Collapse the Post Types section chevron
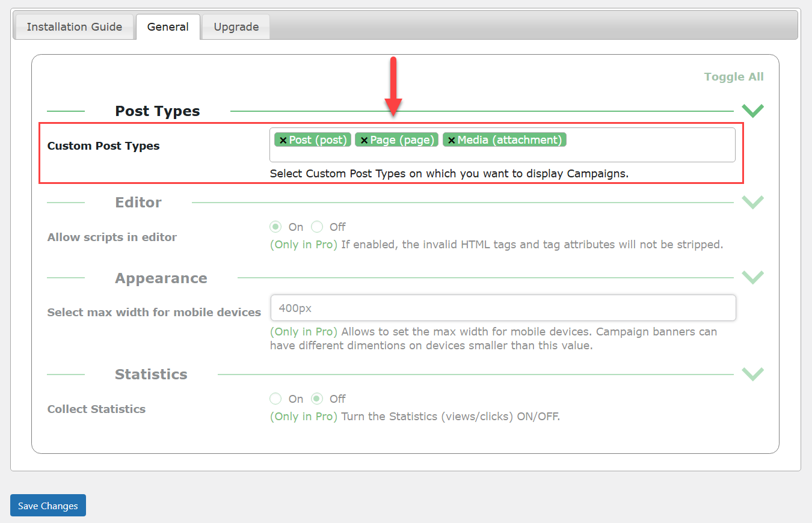812x523 pixels. 752,111
